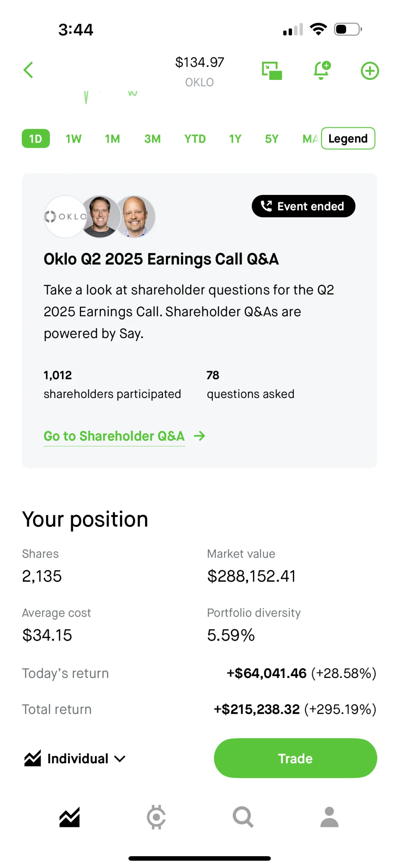This screenshot has width=399, height=868.
Task: Tap the green Trade button
Action: point(296,758)
